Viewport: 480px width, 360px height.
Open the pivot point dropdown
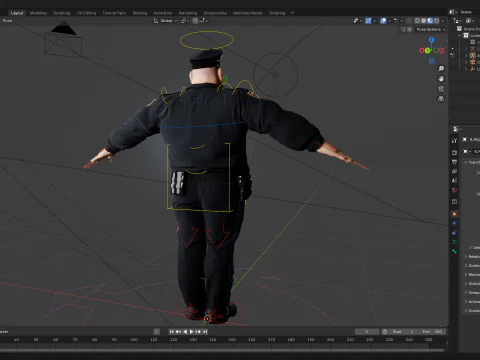(x=185, y=21)
